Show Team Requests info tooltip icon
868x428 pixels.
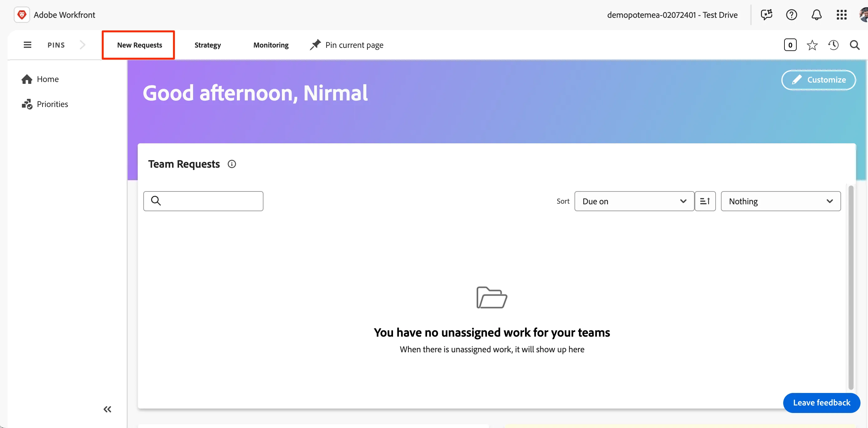(232, 164)
